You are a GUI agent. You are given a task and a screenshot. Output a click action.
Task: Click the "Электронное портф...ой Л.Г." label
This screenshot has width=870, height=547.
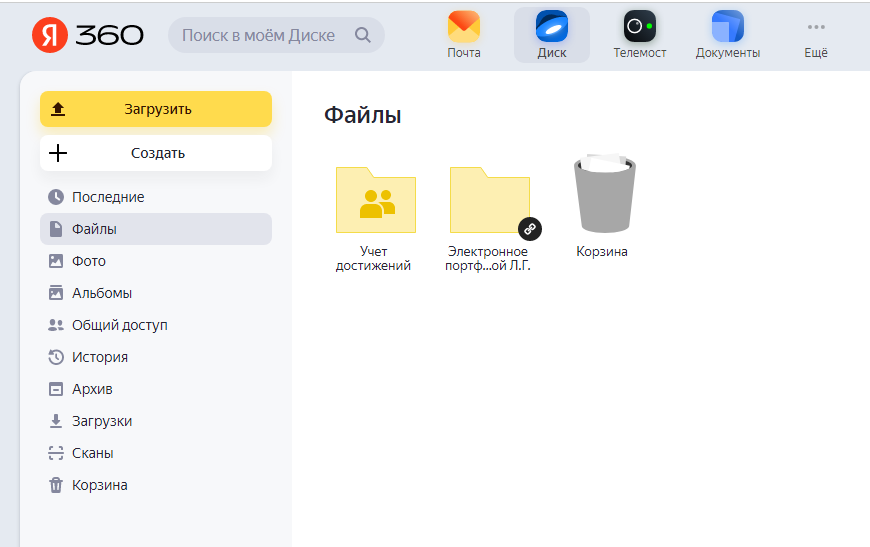coord(488,259)
